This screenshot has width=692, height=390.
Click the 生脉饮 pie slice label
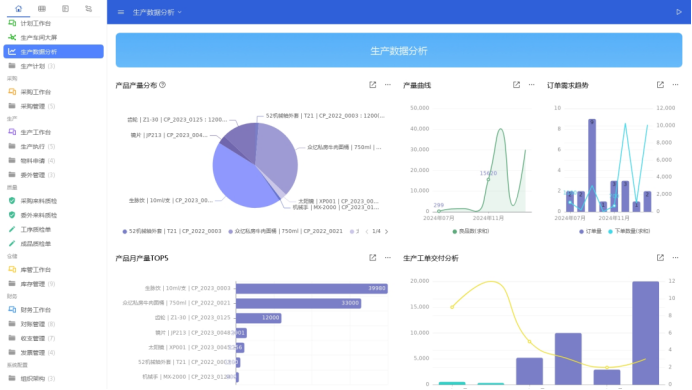[x=171, y=200]
